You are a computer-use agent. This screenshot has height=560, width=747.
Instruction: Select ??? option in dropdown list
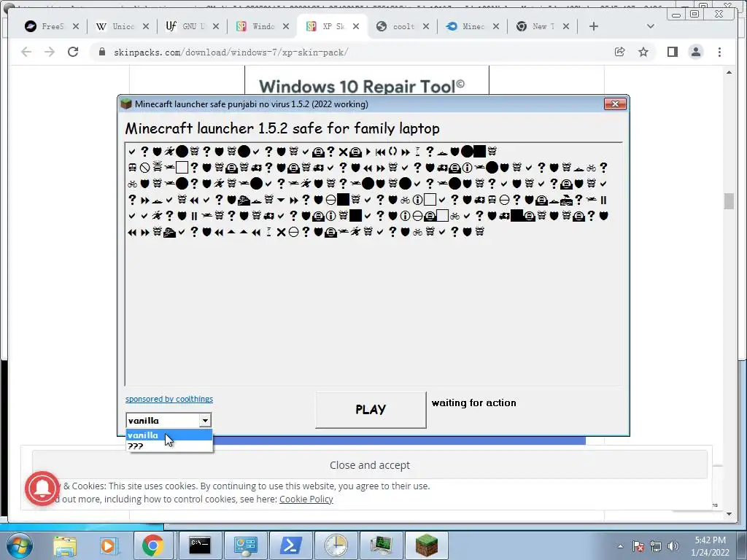tap(169, 446)
